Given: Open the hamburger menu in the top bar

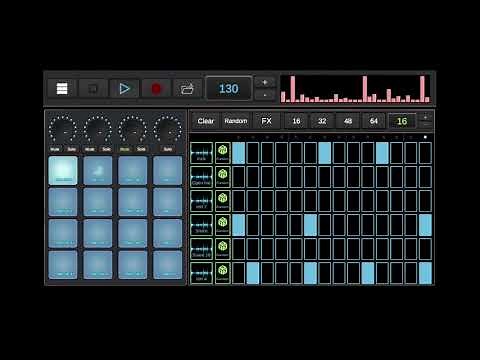Looking at the screenshot, I should point(62,89).
